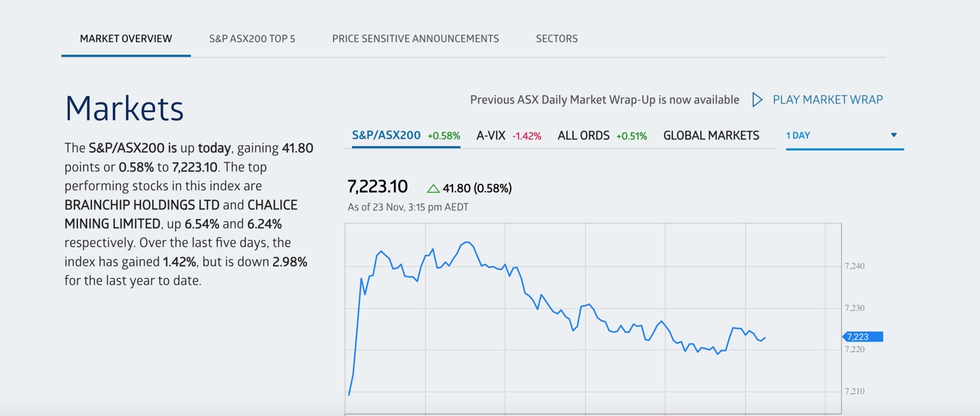The height and width of the screenshot is (416, 980).
Task: Go to Price Sensitive Announcements tab
Action: pos(415,38)
